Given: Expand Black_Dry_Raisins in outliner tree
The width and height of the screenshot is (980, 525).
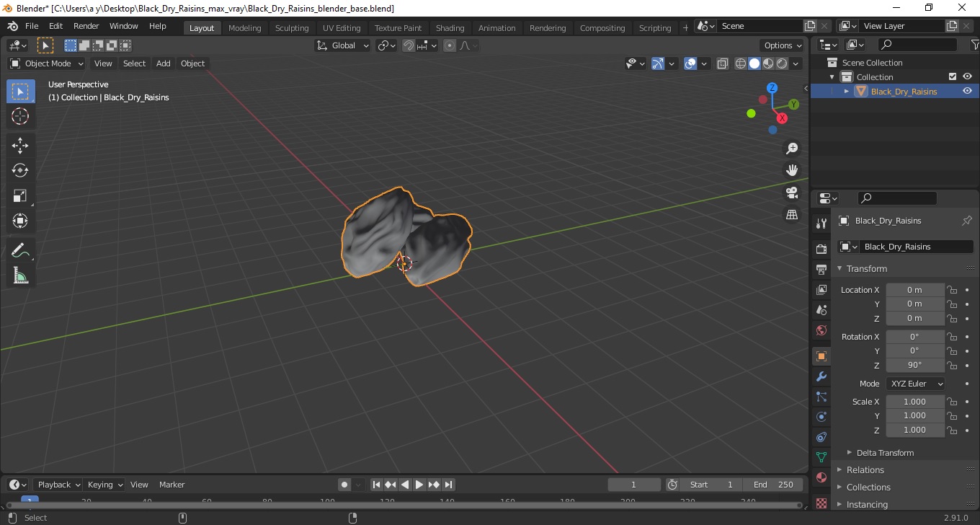Looking at the screenshot, I should (847, 91).
